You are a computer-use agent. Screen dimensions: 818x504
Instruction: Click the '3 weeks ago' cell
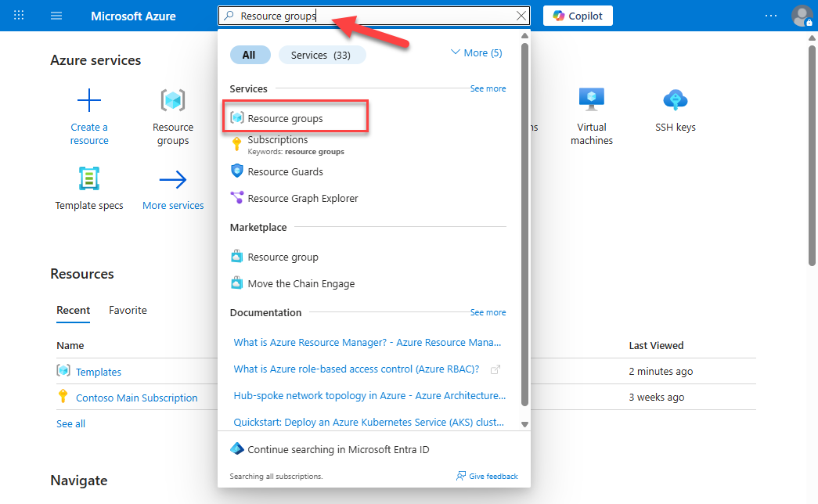(657, 397)
